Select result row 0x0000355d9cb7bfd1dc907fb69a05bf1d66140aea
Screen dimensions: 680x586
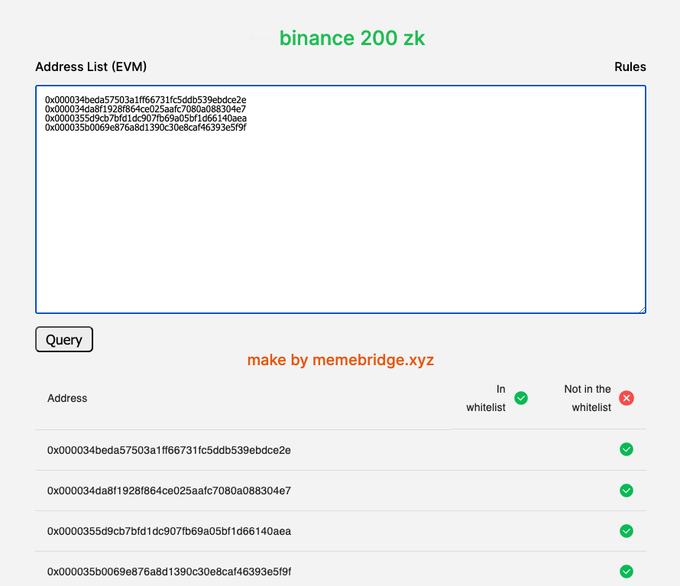(x=340, y=531)
